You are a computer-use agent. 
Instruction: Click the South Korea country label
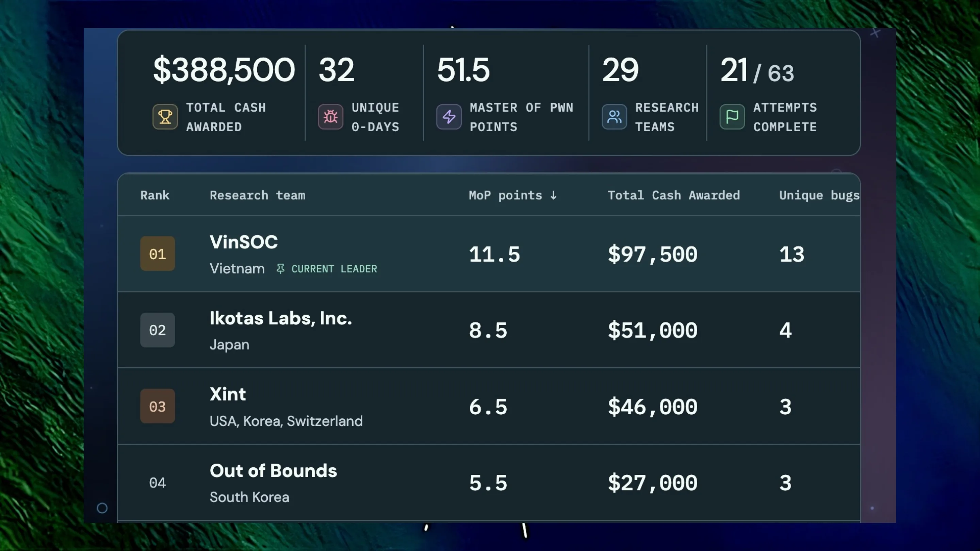249,497
